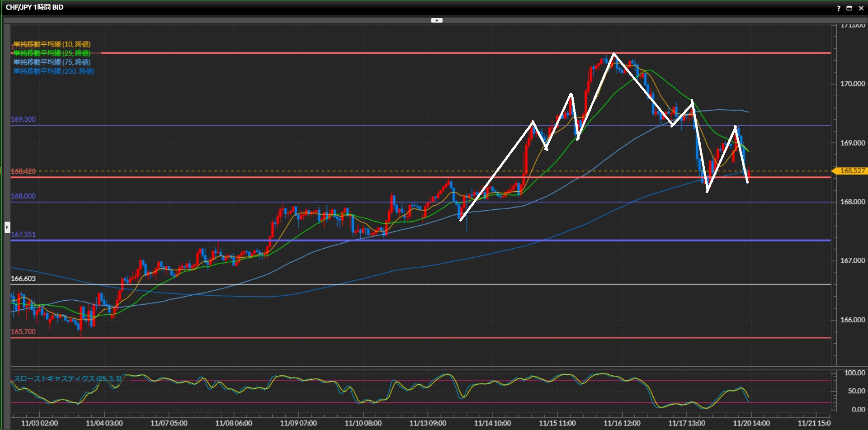Click the 167.351 thick blue line label
868x430 pixels.
[x=23, y=234]
